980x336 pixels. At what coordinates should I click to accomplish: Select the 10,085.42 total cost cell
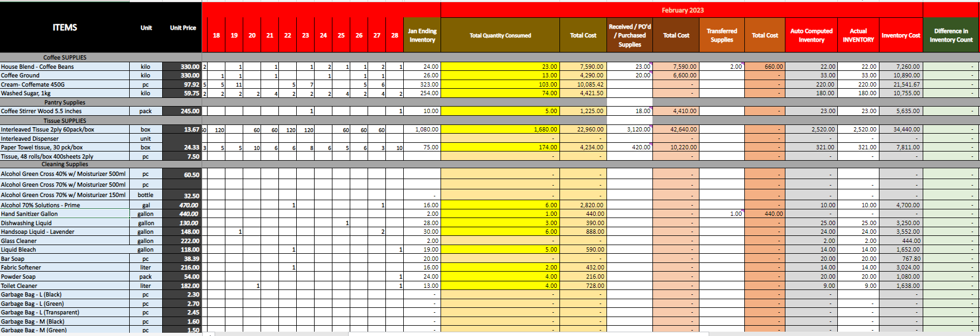tap(583, 84)
